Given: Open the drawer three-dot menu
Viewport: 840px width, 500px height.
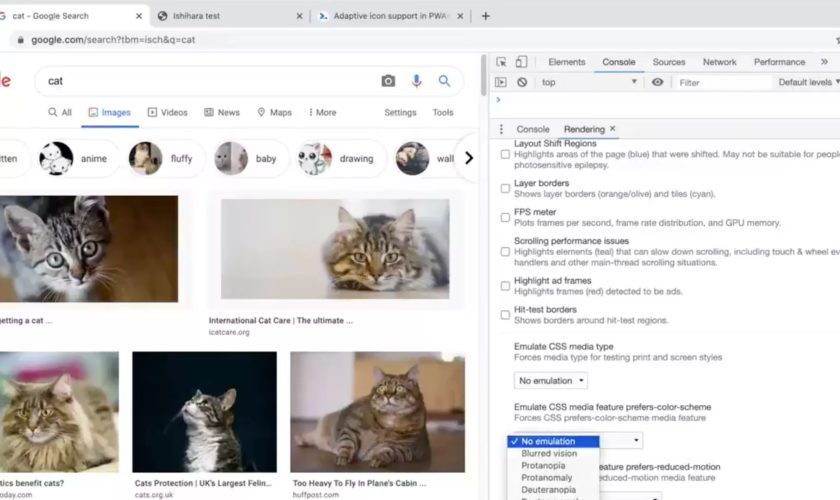Looking at the screenshot, I should pyautogui.click(x=502, y=129).
